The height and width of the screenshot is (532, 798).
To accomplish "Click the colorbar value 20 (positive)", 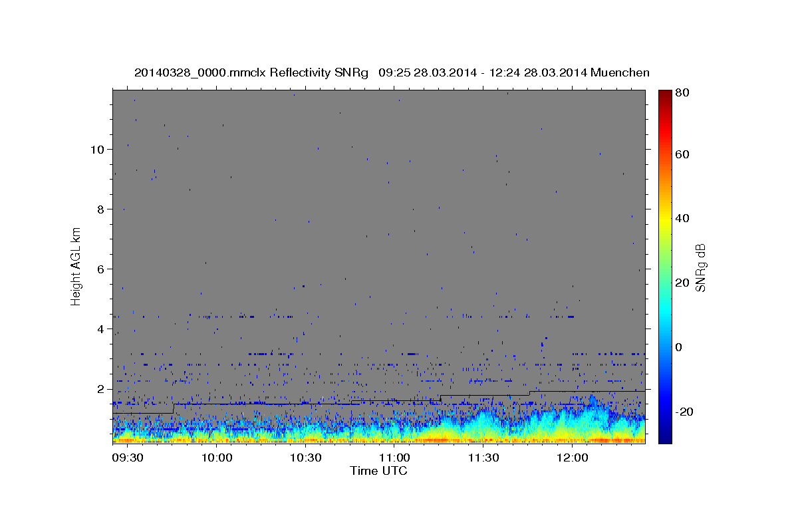I will (x=682, y=283).
